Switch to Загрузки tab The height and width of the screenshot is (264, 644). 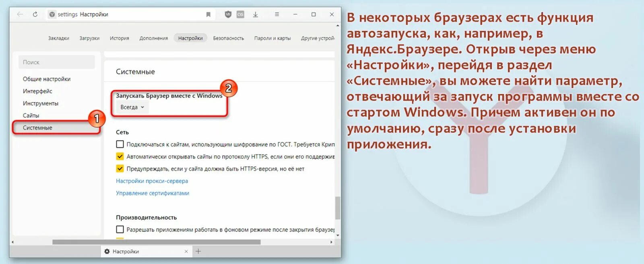coord(89,38)
